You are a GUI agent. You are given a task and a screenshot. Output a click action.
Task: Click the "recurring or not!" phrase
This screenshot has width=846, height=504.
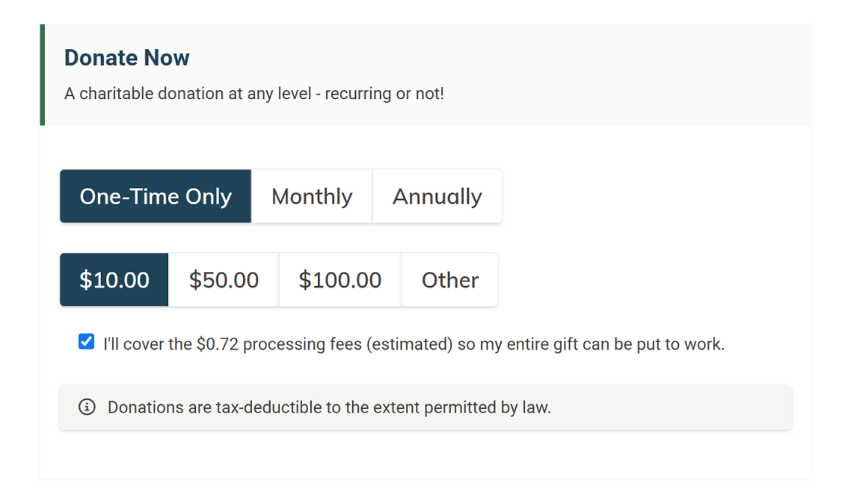click(384, 93)
